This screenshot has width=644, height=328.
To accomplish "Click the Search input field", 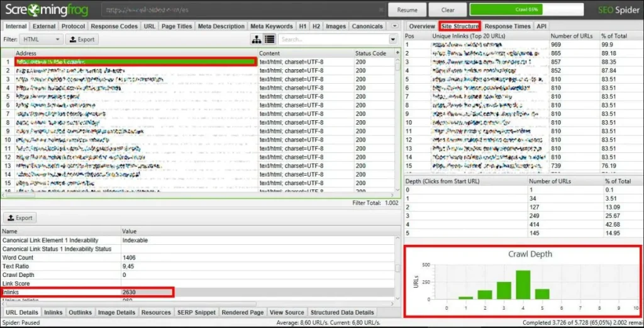I will coord(333,40).
